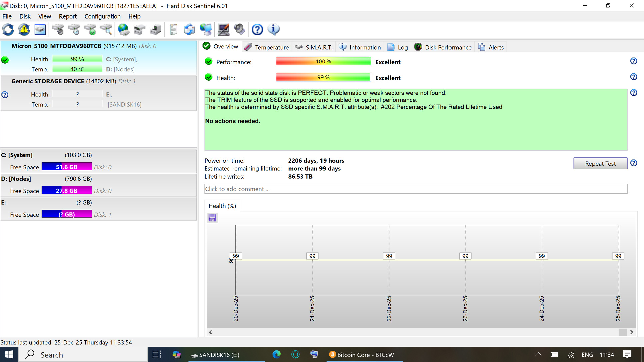This screenshot has height=362, width=644.
Task: Click the disk with green checkmark icon
Action: tap(90, 30)
